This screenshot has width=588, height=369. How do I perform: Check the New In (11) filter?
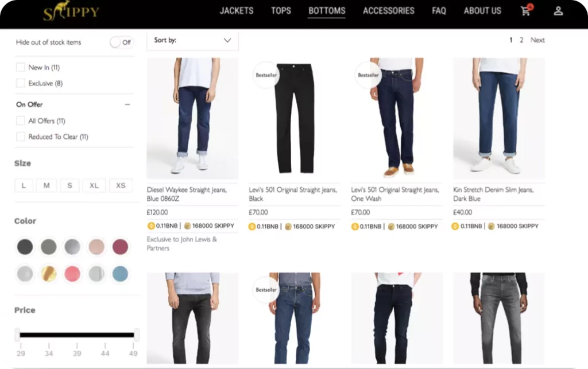click(x=21, y=68)
